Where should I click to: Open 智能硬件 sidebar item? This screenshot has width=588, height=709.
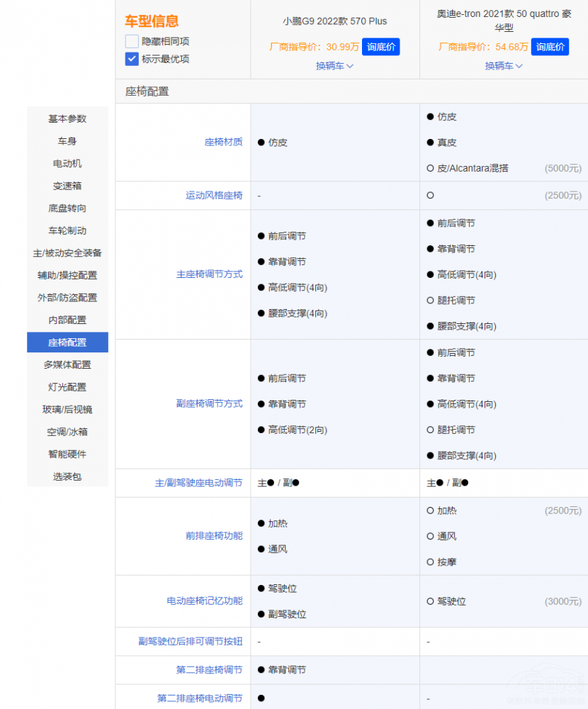67,454
